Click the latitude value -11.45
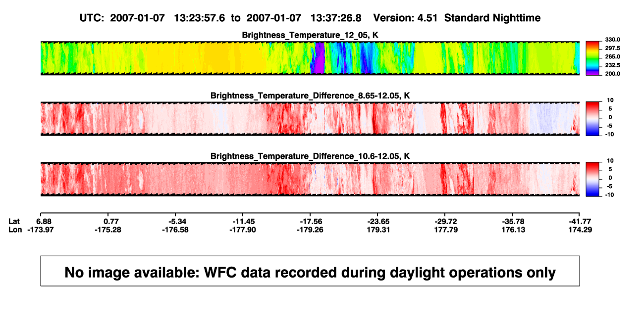The image size is (644, 330). pos(243,221)
